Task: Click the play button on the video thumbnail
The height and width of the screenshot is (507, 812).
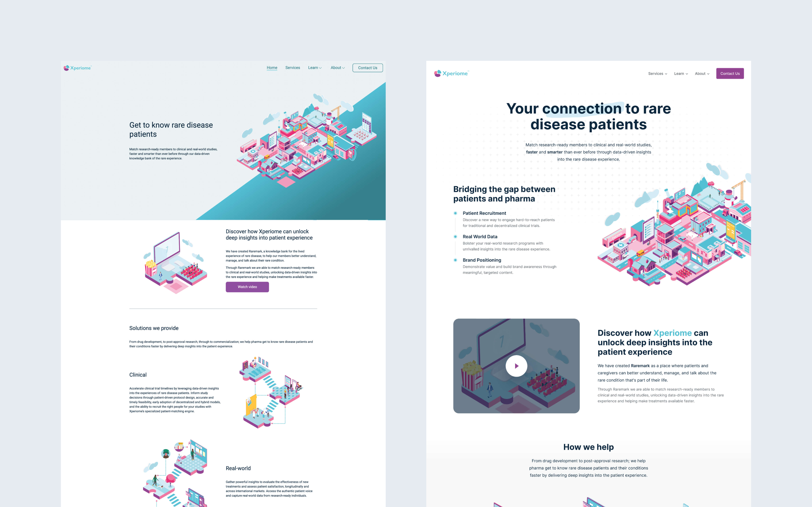Action: (516, 366)
